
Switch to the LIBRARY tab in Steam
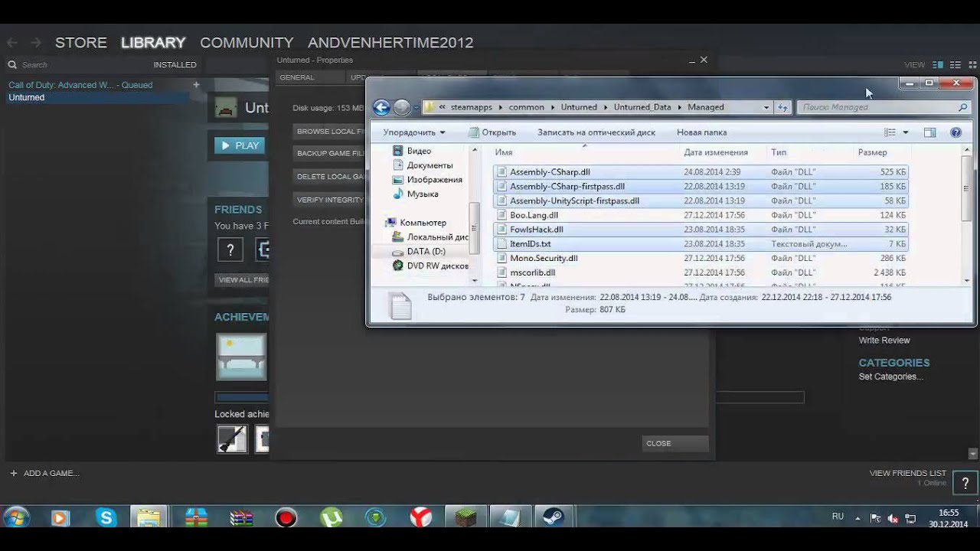(153, 43)
